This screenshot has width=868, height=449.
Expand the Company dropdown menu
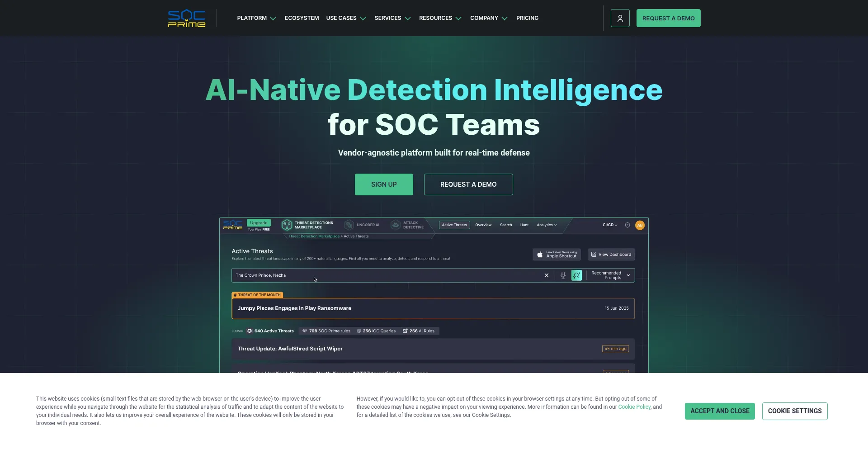(488, 19)
